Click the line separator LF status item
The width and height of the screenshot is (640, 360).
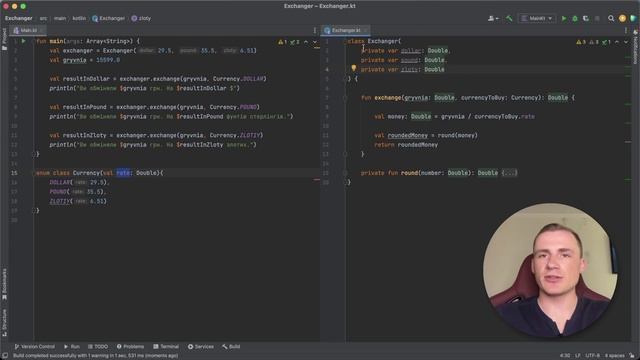coord(578,356)
